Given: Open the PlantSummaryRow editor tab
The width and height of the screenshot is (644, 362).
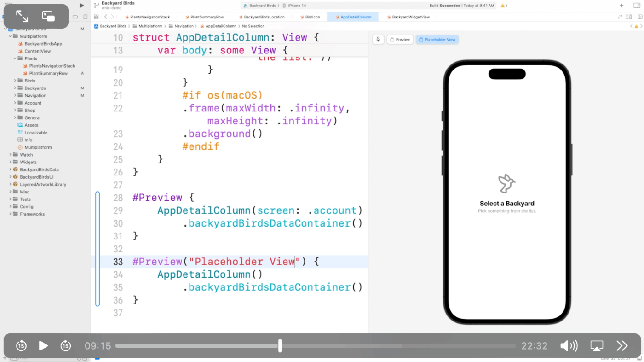Looking at the screenshot, I should click(204, 17).
